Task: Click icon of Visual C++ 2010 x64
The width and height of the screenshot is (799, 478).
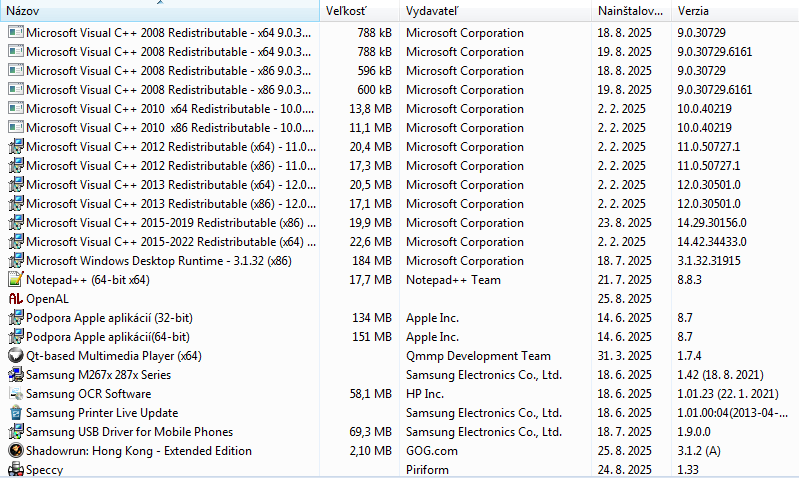Action: tap(16, 109)
